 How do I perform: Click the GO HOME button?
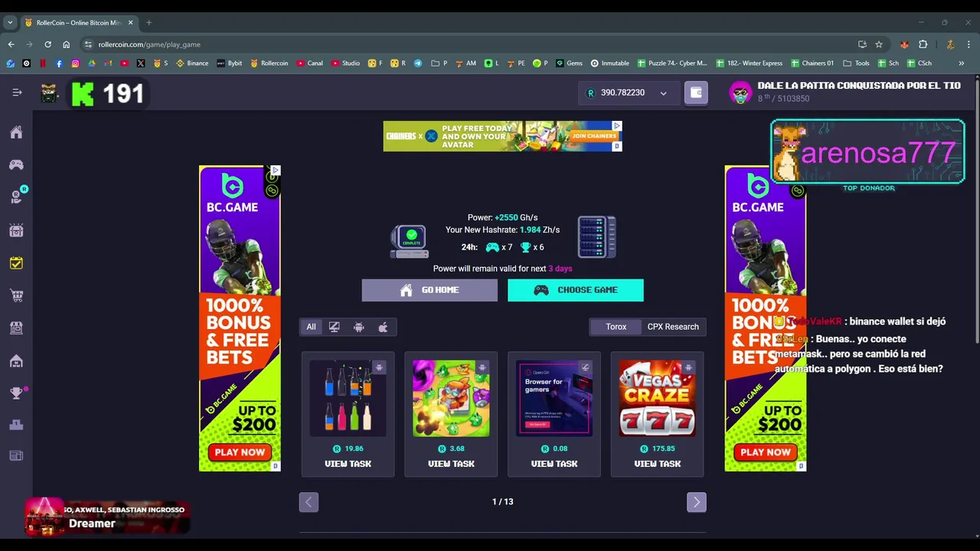click(x=430, y=290)
